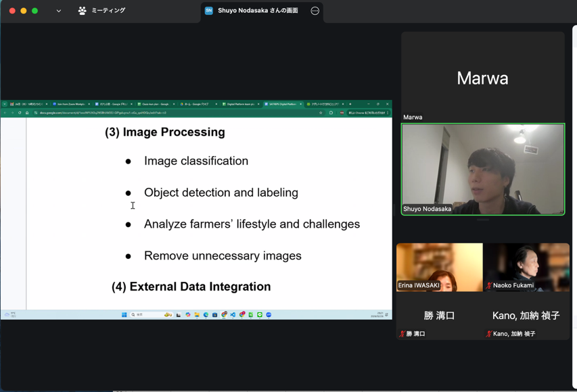Switch to the Google Drive browser tab
This screenshot has width=577, height=392.
tap(198, 104)
